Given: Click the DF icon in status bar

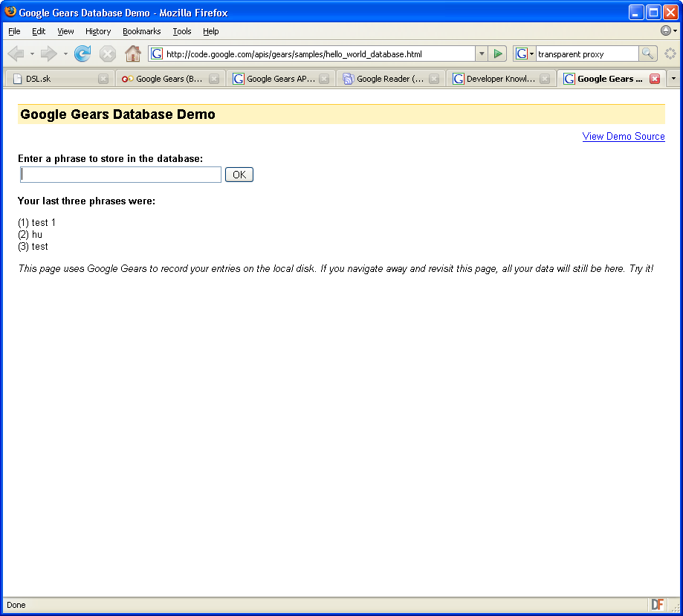Looking at the screenshot, I should 657,605.
